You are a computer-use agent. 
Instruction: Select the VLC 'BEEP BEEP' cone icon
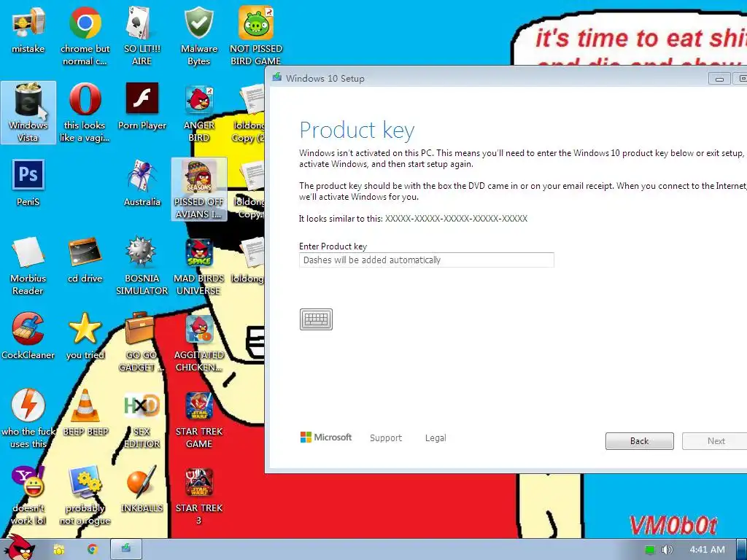pos(85,413)
